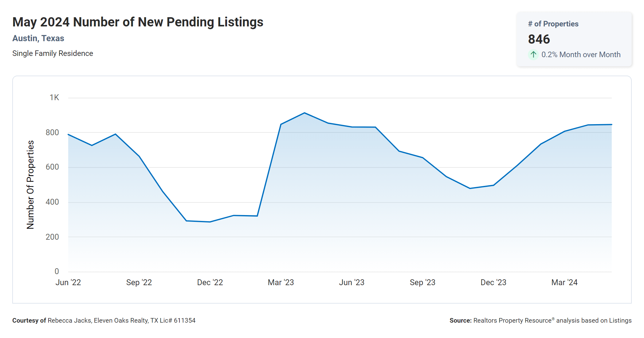Select the 'Single Family Residence' property type label
Viewport: 644px width, 338px height.
tap(53, 53)
